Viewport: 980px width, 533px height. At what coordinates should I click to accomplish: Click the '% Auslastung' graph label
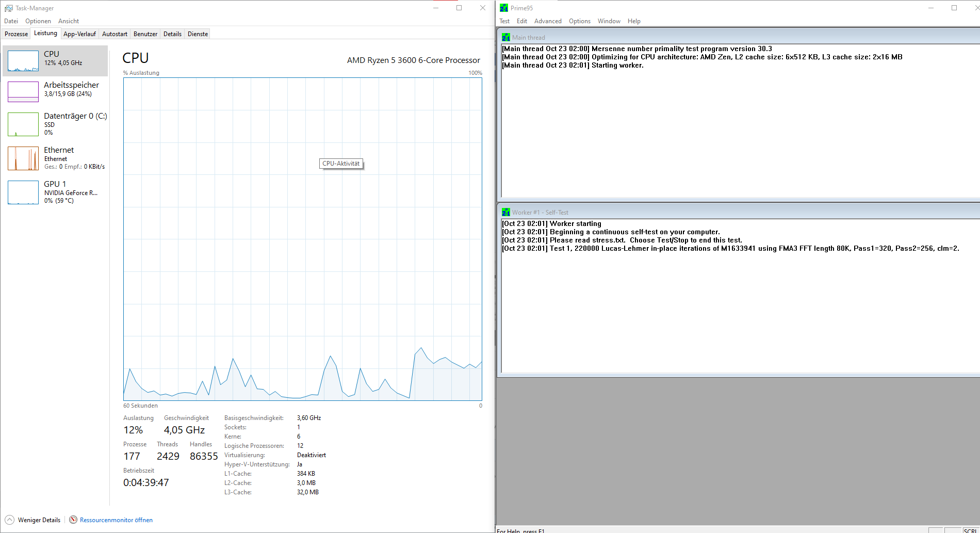coord(141,73)
